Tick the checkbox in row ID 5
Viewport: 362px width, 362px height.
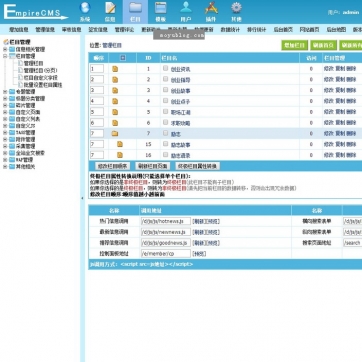click(x=165, y=111)
